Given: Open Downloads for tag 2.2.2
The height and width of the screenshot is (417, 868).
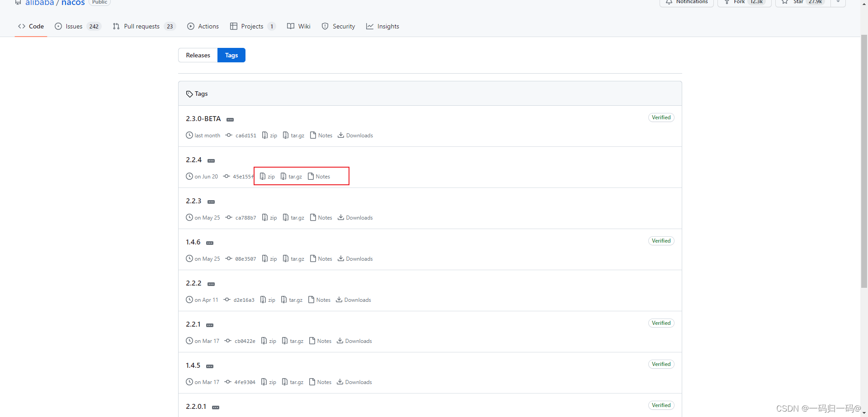Looking at the screenshot, I should (x=354, y=300).
